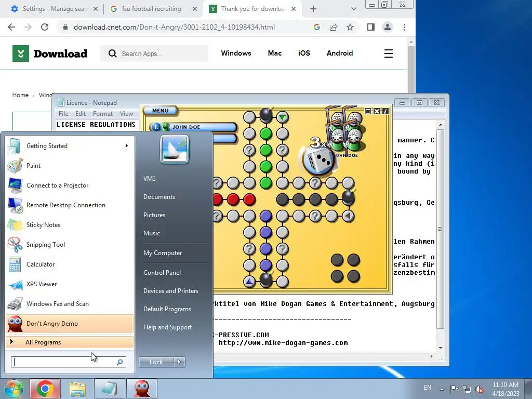Click the network tray icon
This screenshot has height=399, width=532.
pyautogui.click(x=467, y=389)
